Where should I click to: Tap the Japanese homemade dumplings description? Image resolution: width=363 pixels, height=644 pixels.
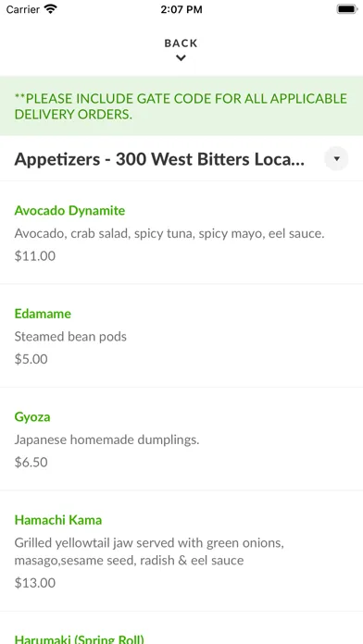[106, 440]
